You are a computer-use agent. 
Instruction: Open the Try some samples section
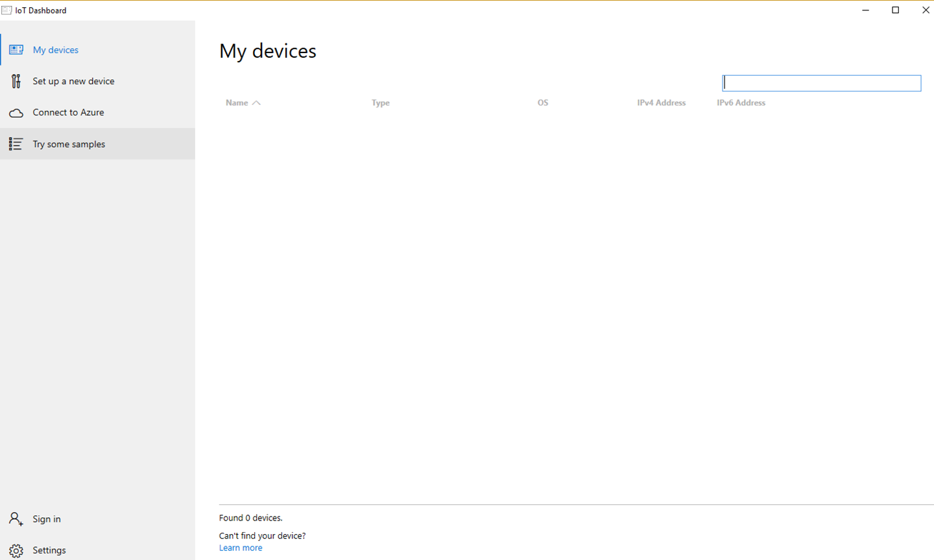tap(69, 144)
